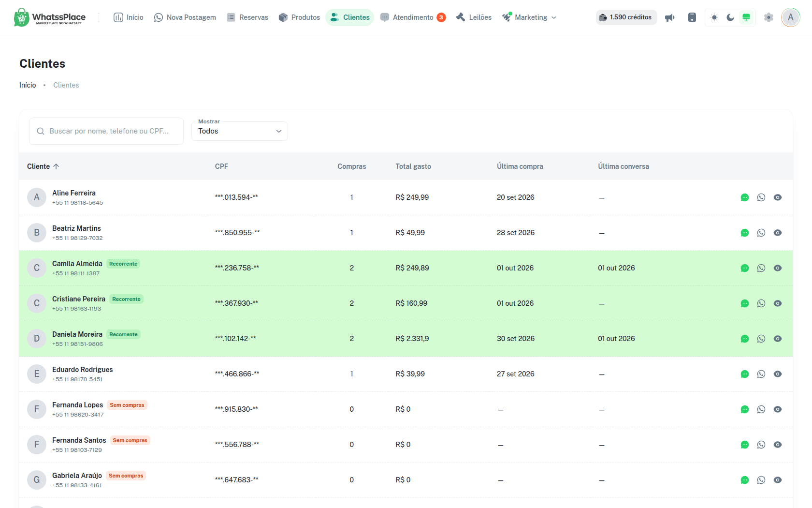Click the Daniela Moreira client name
Image resolution: width=812 pixels, height=508 pixels.
point(77,334)
